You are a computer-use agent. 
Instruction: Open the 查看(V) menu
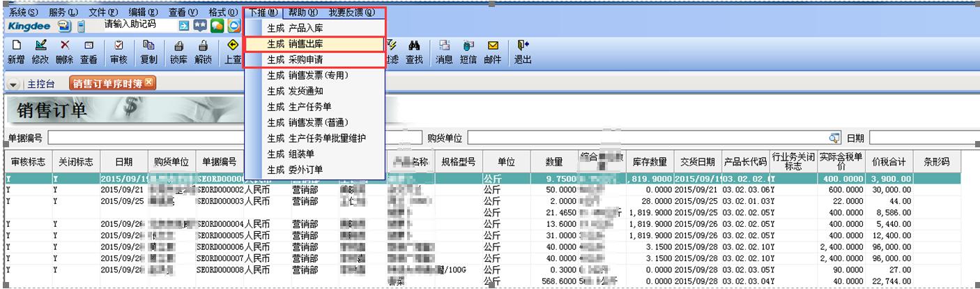coord(183,13)
